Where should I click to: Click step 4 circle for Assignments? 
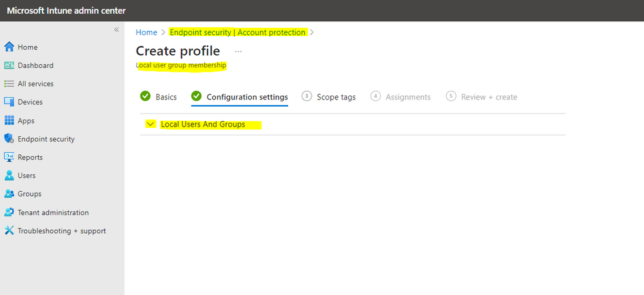[375, 96]
